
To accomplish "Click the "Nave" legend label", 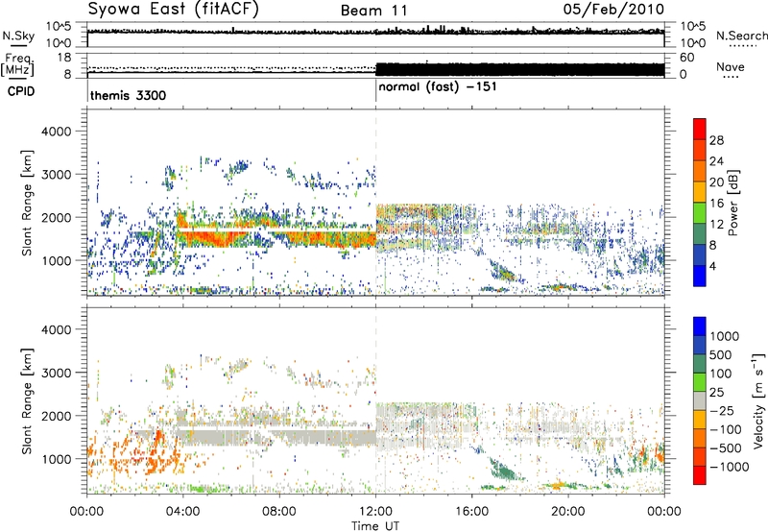I will click(730, 67).
